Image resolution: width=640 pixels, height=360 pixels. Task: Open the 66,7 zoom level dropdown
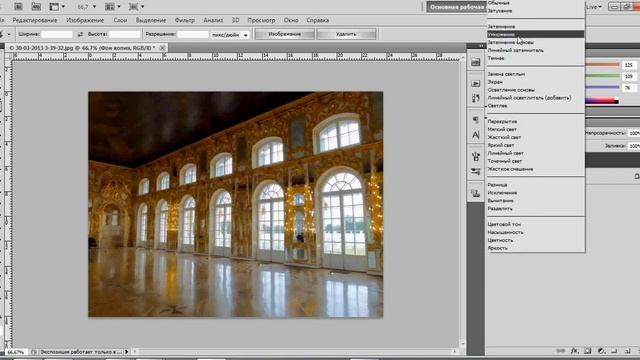tap(87, 7)
